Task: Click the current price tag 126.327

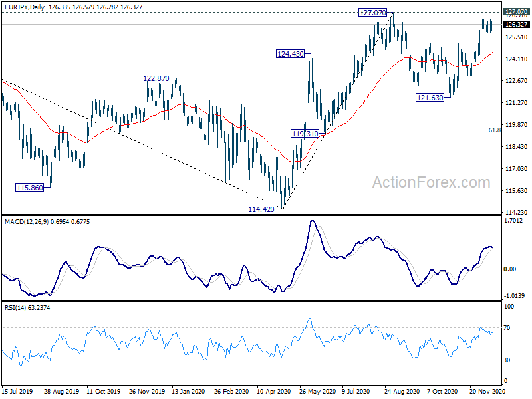Action: pos(516,25)
